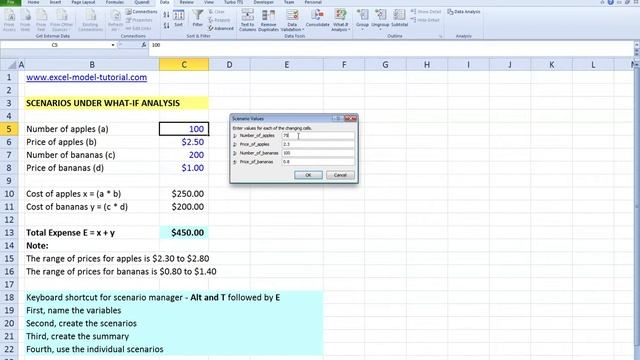Click the Existing Connections icon
Viewport: 640px width, 360px height.
pos(90,20)
